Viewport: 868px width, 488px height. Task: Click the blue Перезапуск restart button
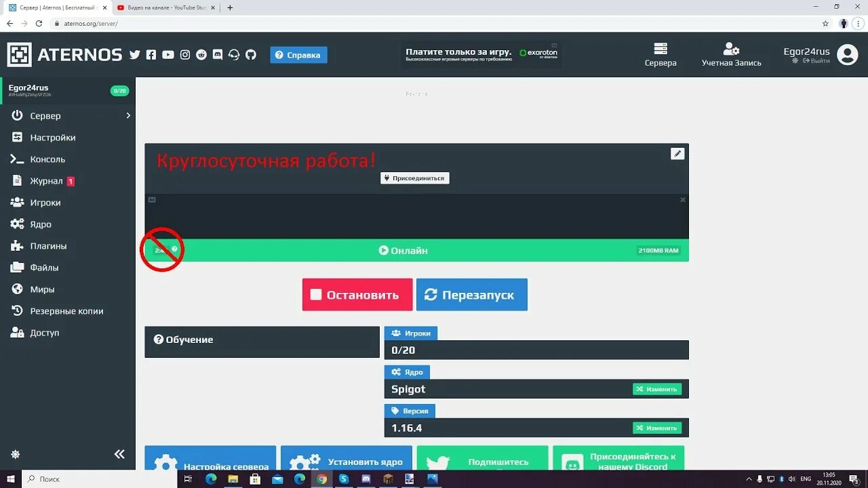click(x=472, y=295)
